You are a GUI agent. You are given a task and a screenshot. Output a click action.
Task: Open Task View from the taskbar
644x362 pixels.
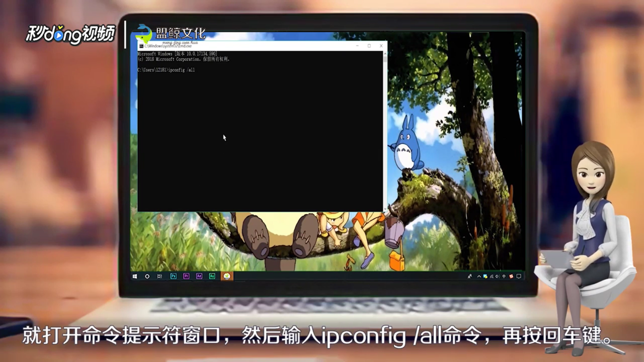click(159, 276)
